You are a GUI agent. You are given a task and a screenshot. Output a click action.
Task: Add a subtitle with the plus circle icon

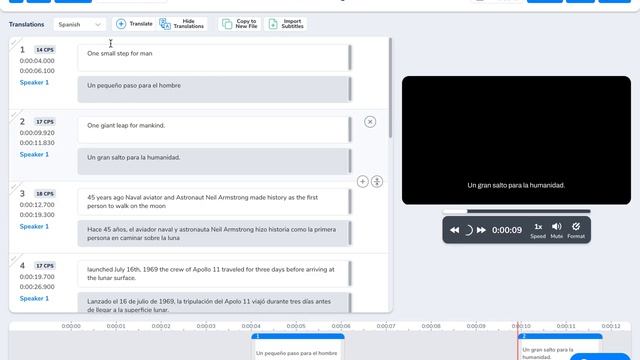pyautogui.click(x=362, y=181)
